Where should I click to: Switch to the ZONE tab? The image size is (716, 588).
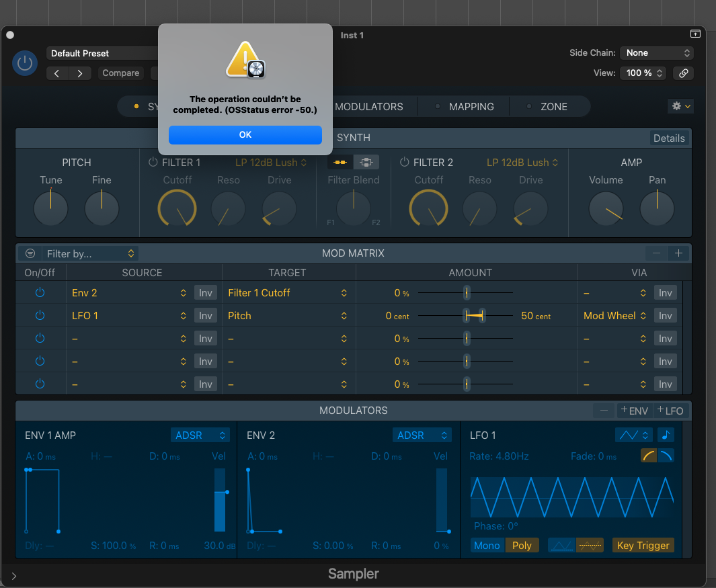[x=553, y=106]
